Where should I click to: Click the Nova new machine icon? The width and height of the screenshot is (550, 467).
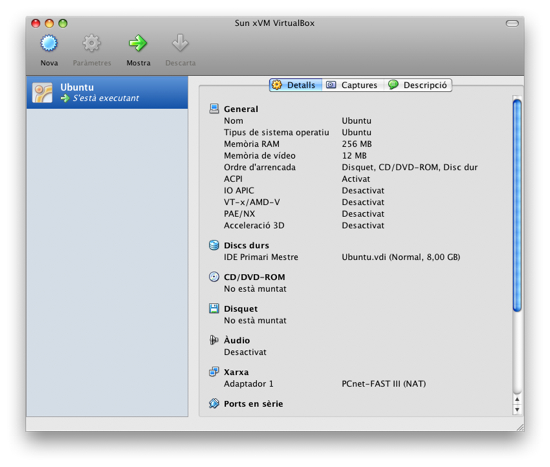click(49, 43)
